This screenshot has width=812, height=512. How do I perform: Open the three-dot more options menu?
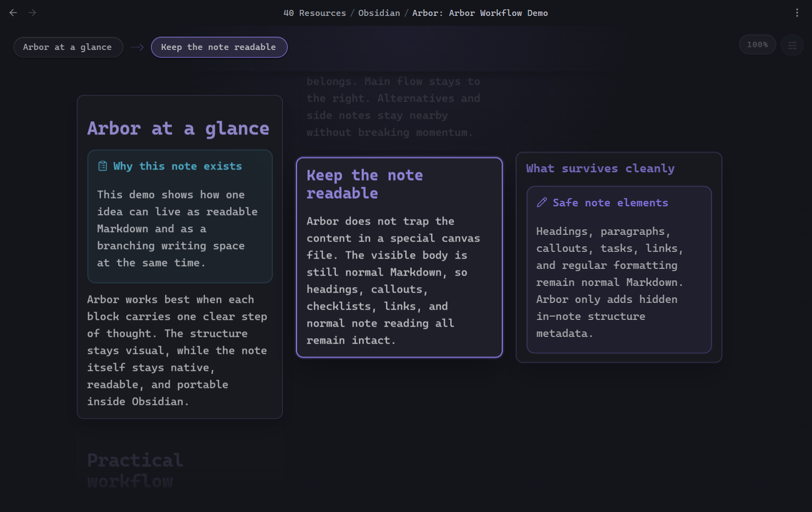[797, 13]
